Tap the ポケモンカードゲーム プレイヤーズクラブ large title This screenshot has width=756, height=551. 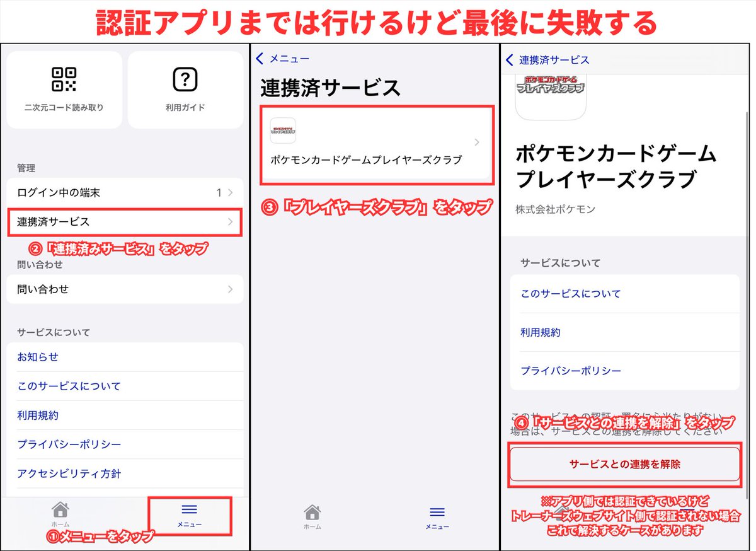616,166
